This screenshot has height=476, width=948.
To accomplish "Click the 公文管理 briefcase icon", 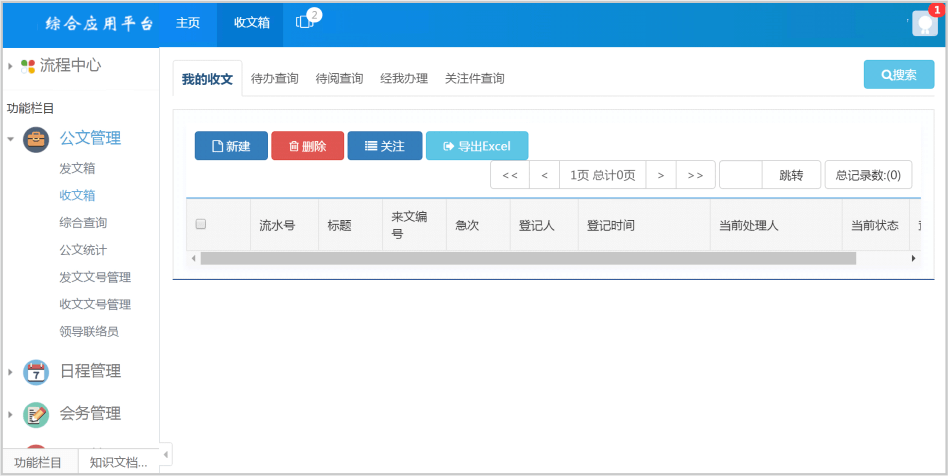I will [x=36, y=139].
